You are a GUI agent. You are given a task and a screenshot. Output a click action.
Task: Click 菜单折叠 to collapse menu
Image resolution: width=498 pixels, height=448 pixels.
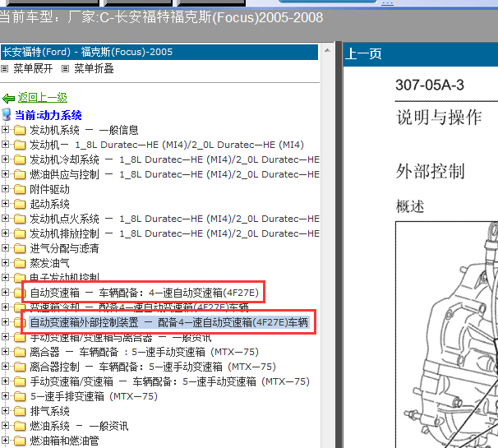[94, 68]
